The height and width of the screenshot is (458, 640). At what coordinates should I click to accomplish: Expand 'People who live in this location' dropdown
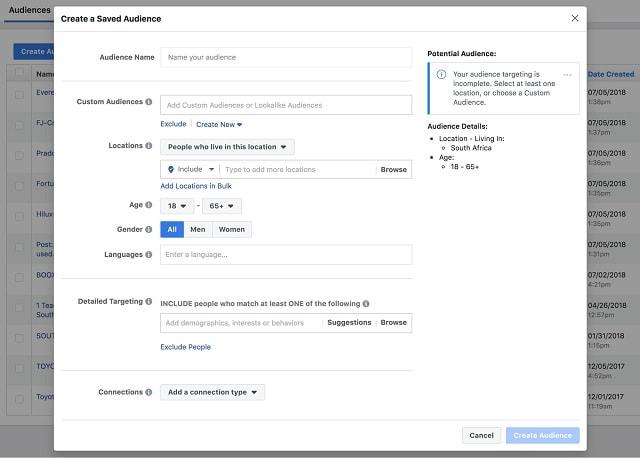click(x=227, y=146)
